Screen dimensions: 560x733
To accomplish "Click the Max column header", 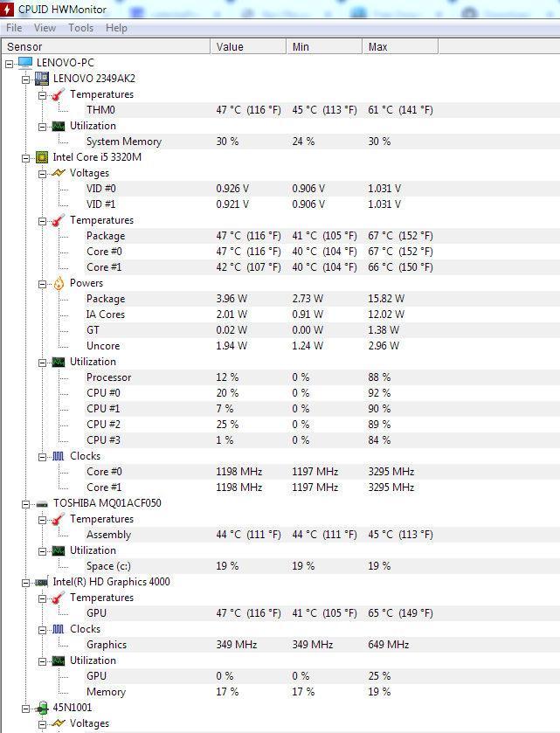I will click(378, 47).
